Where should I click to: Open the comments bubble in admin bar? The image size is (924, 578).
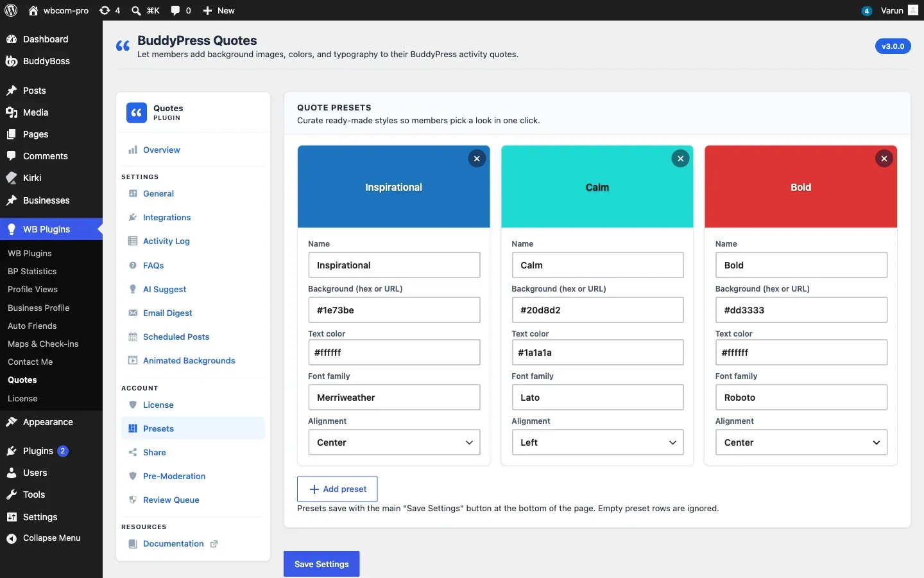(x=181, y=10)
